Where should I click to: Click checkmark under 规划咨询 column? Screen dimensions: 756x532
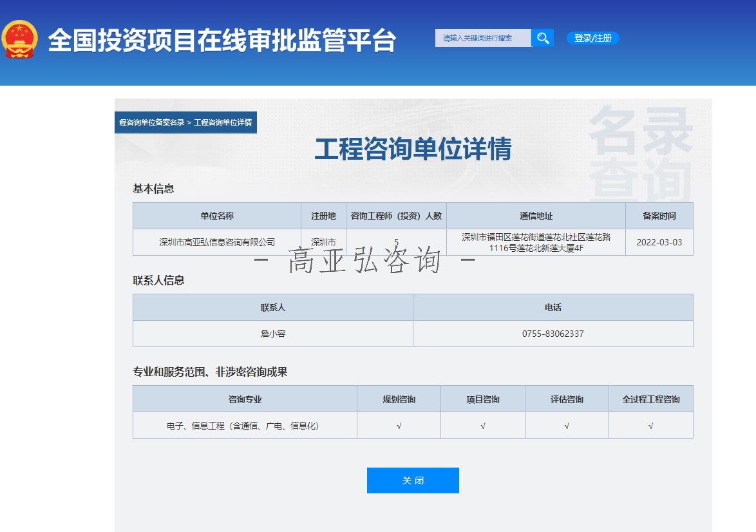point(399,426)
